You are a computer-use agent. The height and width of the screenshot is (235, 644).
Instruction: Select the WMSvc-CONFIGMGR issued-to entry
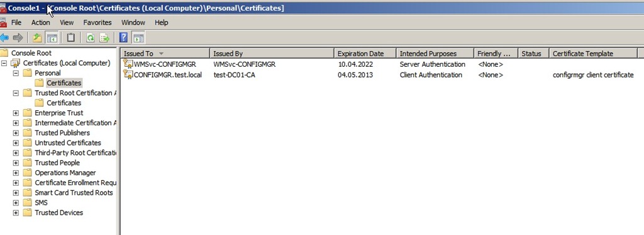tap(165, 64)
